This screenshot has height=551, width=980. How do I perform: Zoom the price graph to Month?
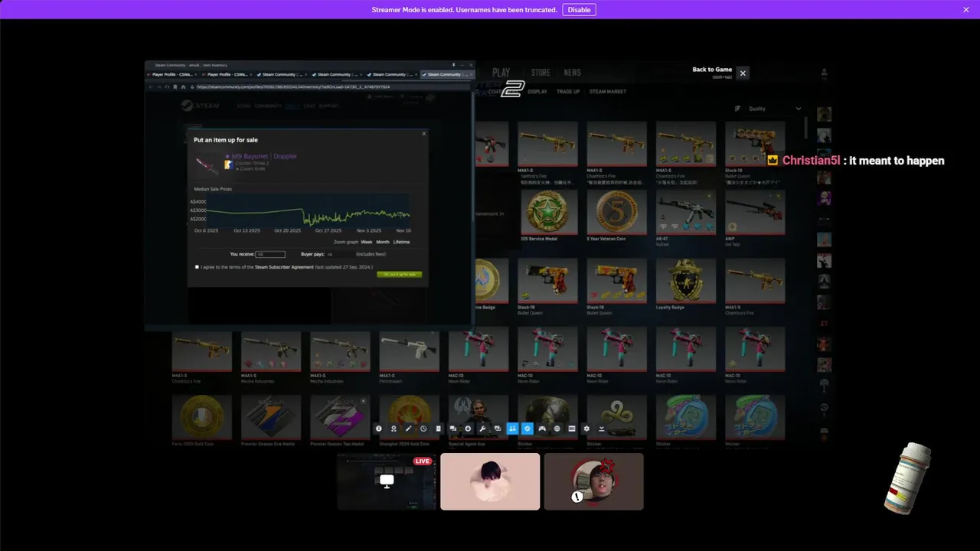(383, 242)
